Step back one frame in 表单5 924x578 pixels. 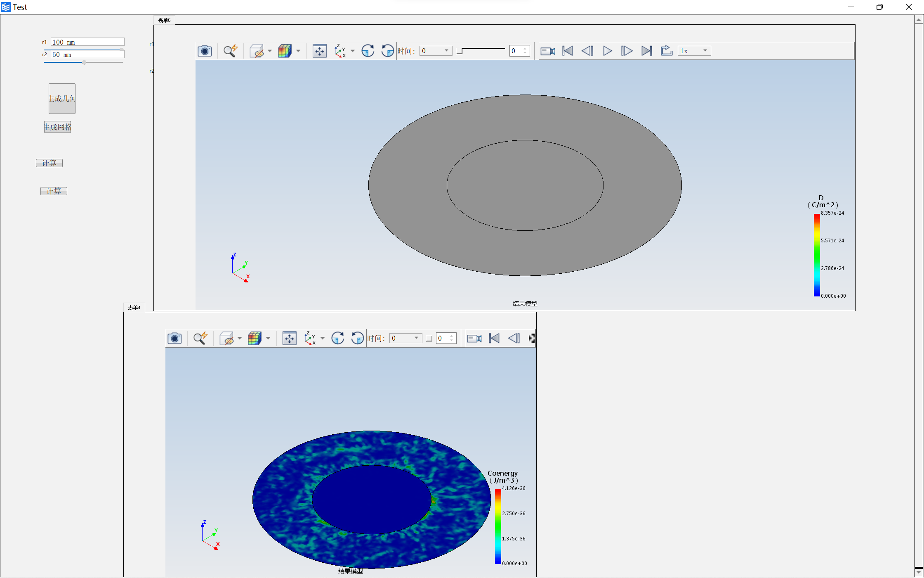point(587,51)
